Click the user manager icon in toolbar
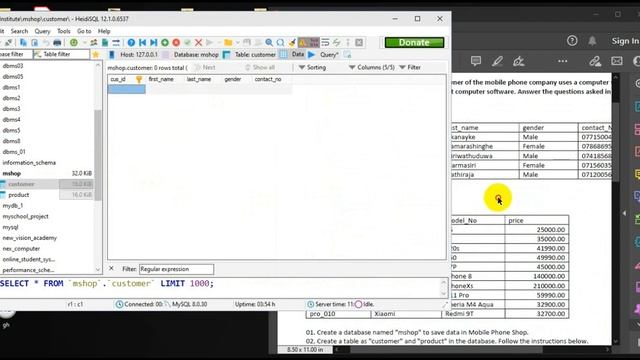Image resolution: width=640 pixels, height=360 pixels. tap(94, 42)
